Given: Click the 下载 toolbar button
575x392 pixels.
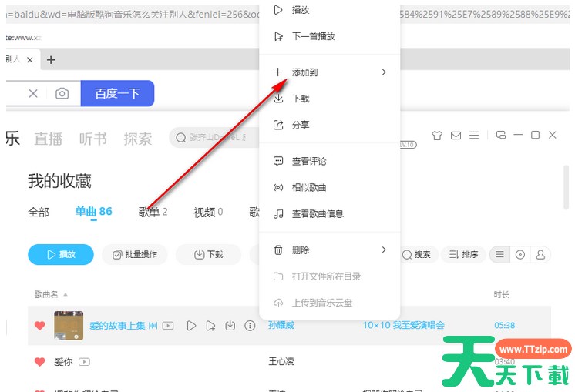Looking at the screenshot, I should tap(209, 255).
